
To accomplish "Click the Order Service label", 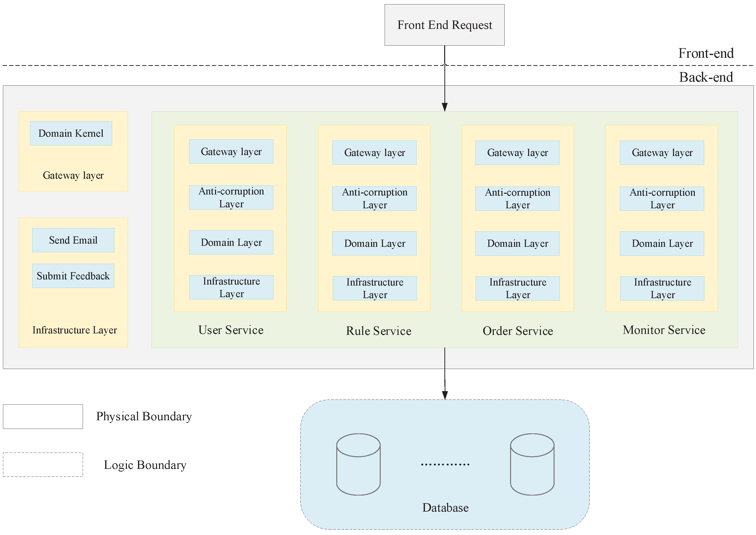I will click(518, 331).
